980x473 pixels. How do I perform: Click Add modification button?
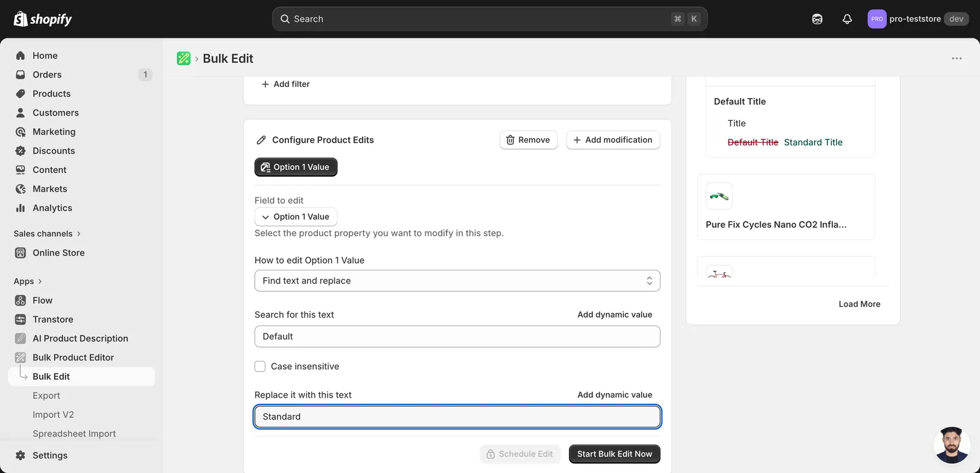pyautogui.click(x=613, y=140)
